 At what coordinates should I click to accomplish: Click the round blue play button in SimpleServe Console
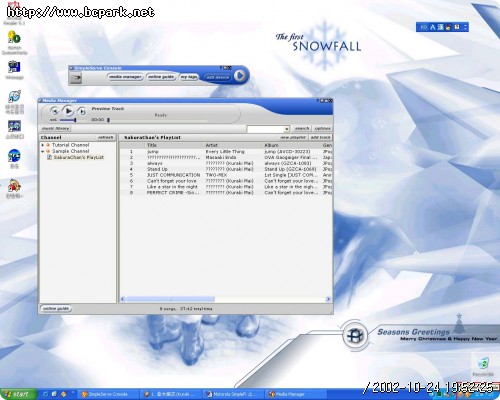point(240,76)
